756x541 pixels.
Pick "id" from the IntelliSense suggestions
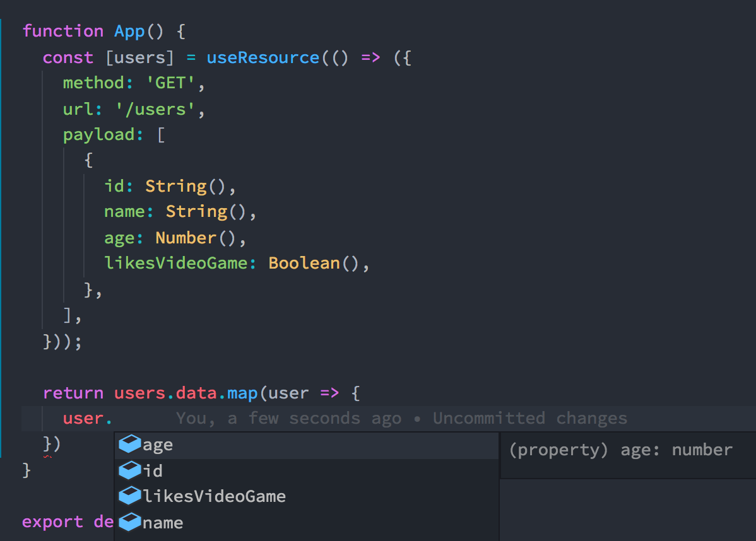(154, 470)
